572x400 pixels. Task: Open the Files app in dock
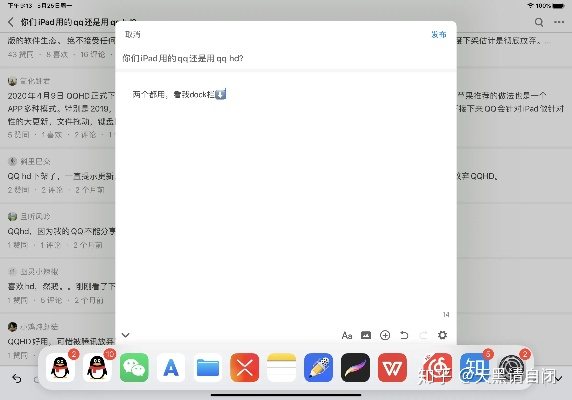208,368
